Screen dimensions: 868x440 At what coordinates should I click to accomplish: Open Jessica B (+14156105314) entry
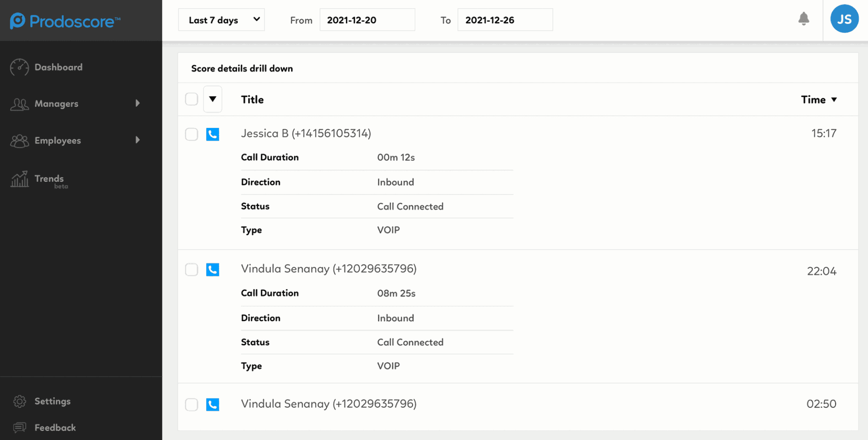[306, 133]
